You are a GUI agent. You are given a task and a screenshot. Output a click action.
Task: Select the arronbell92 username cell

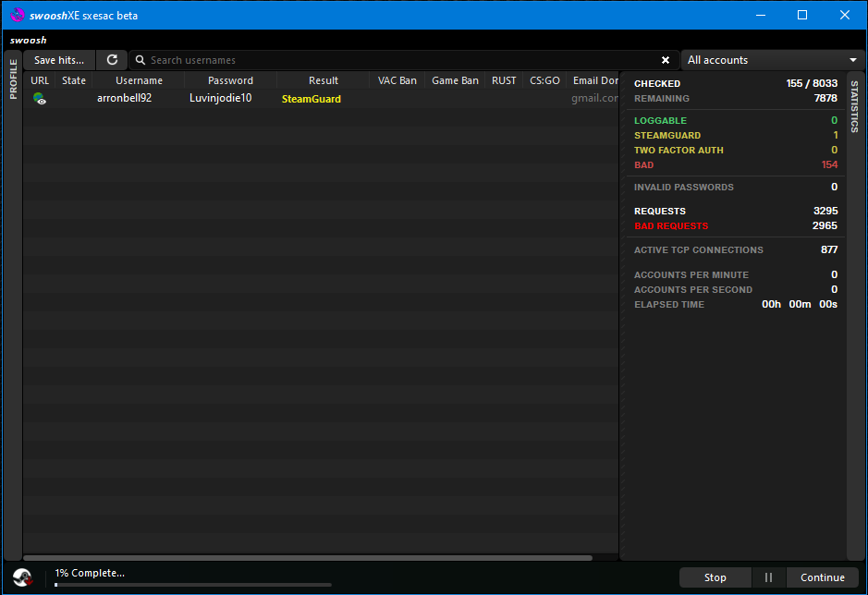124,98
